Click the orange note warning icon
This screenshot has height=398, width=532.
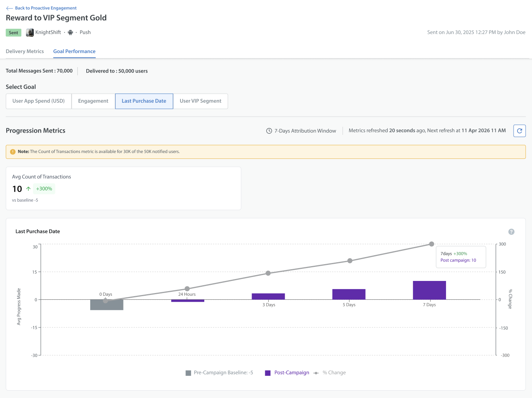[x=13, y=152]
